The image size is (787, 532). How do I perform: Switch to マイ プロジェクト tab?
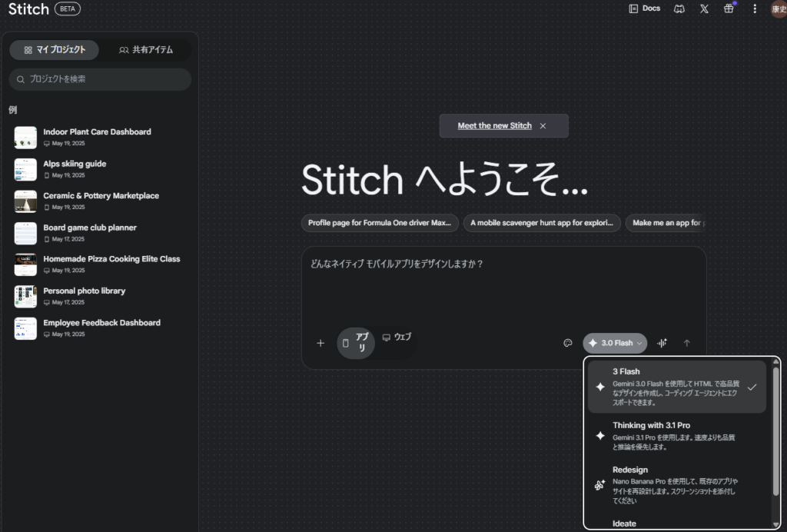click(54, 50)
